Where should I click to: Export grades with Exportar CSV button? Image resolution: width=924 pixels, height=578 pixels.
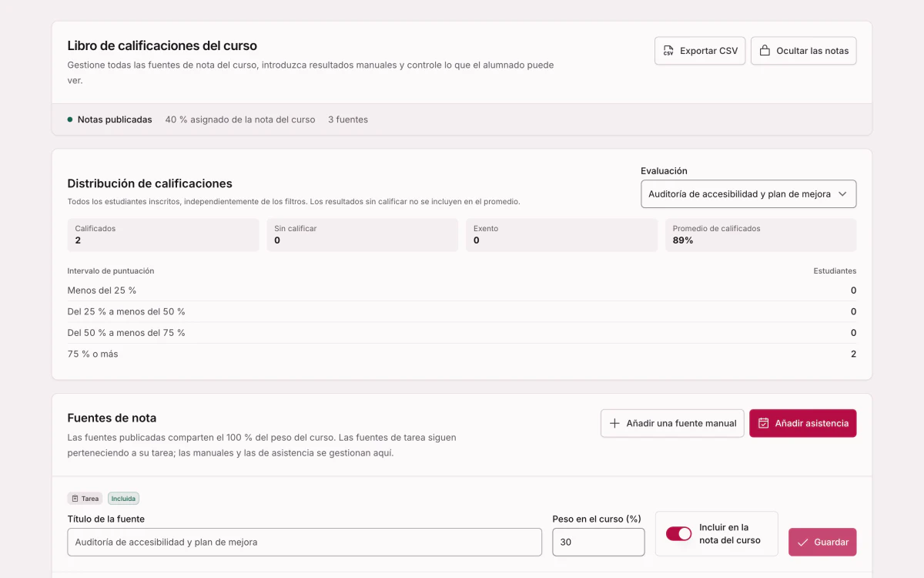700,51
